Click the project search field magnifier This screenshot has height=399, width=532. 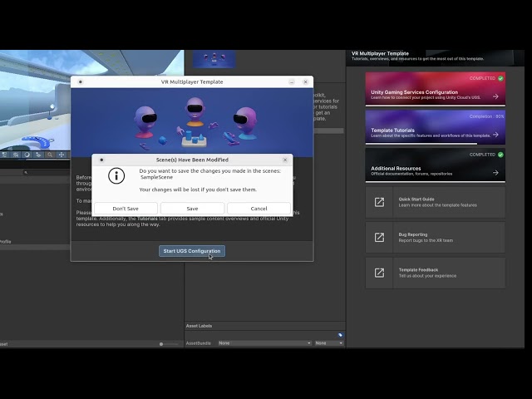pyautogui.click(x=26, y=172)
